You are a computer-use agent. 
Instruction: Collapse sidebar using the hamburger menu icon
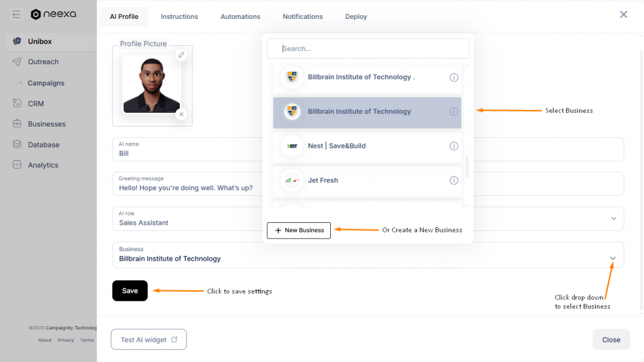16,14
